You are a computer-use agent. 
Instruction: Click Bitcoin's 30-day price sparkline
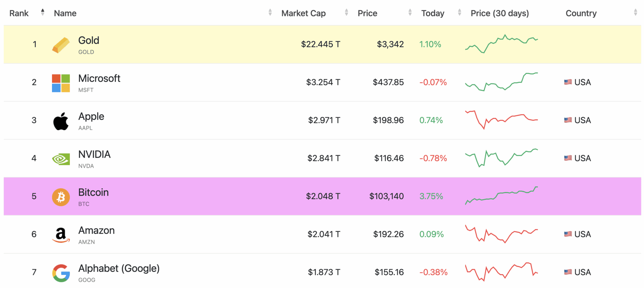point(501,196)
